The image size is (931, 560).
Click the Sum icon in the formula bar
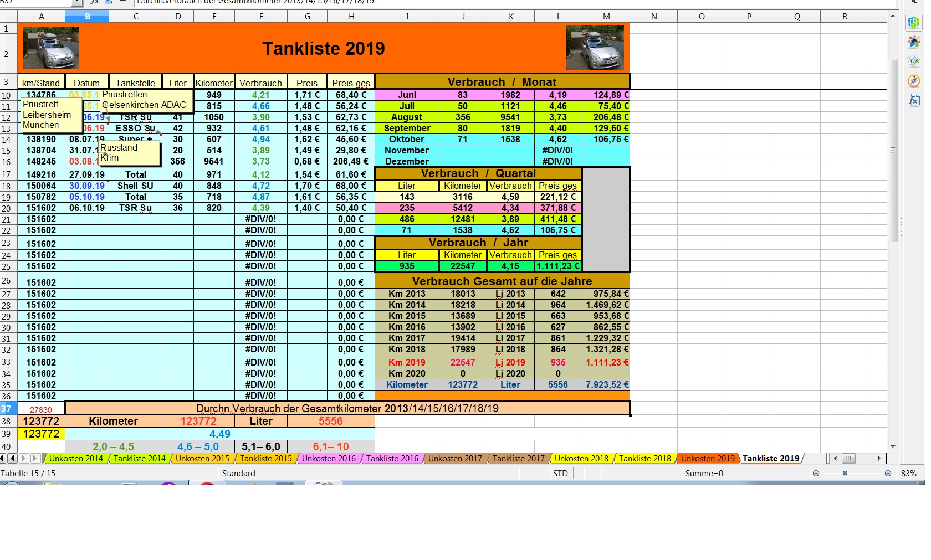[x=108, y=2]
